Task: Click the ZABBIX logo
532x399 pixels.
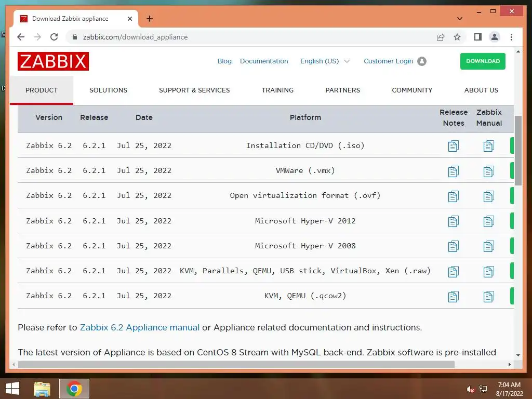Action: 54,61
